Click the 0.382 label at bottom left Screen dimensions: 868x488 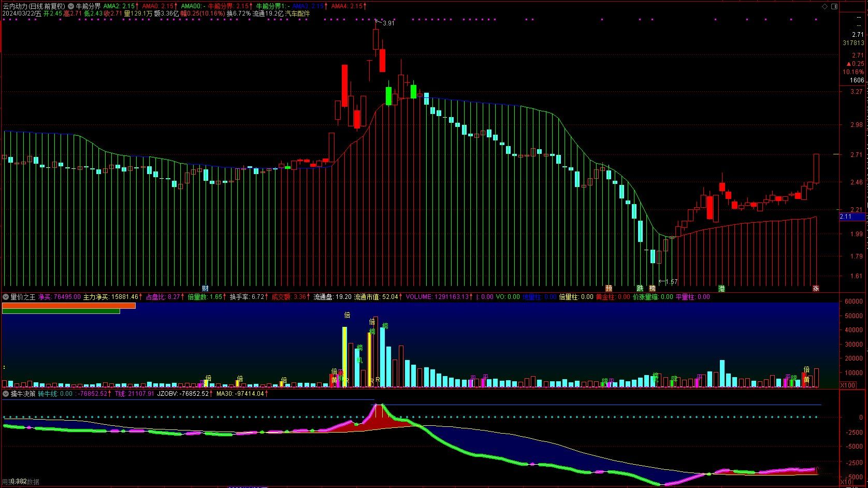19,481
